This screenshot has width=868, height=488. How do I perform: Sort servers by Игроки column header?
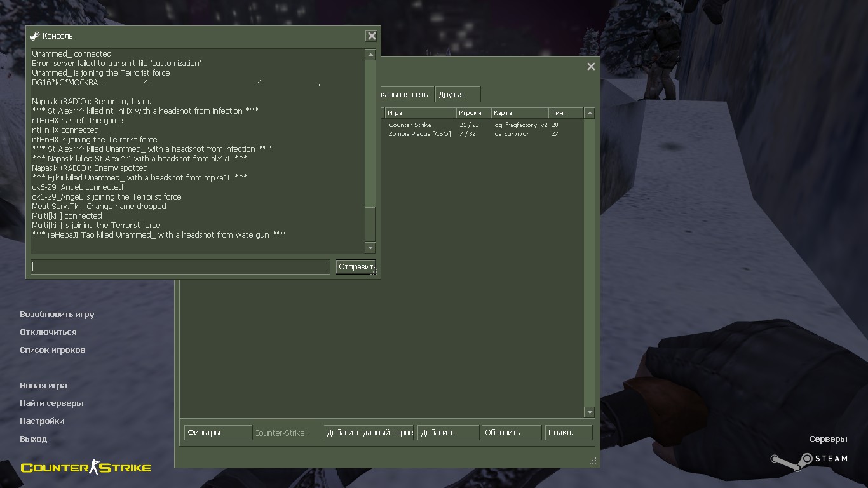(x=473, y=113)
